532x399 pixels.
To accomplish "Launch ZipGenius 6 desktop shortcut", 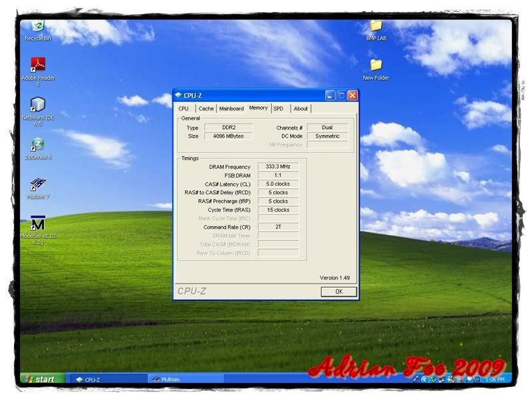I will [x=38, y=148].
